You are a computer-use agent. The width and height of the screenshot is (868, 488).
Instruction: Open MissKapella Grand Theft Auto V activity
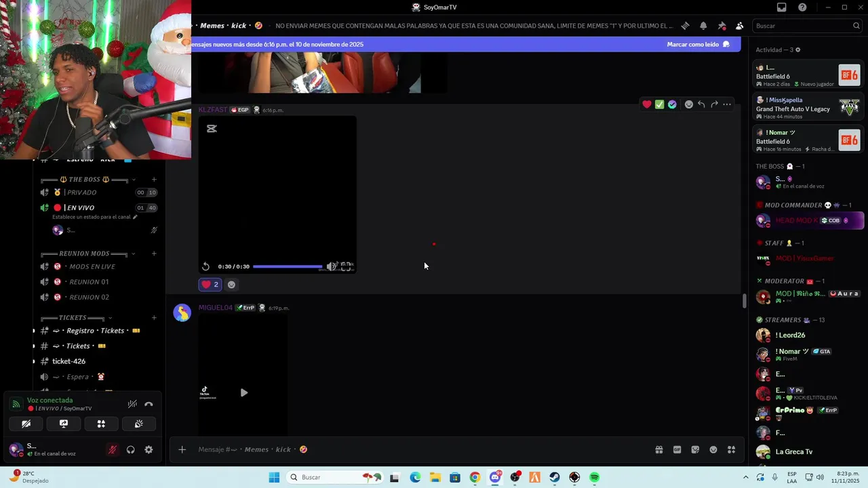[808, 108]
